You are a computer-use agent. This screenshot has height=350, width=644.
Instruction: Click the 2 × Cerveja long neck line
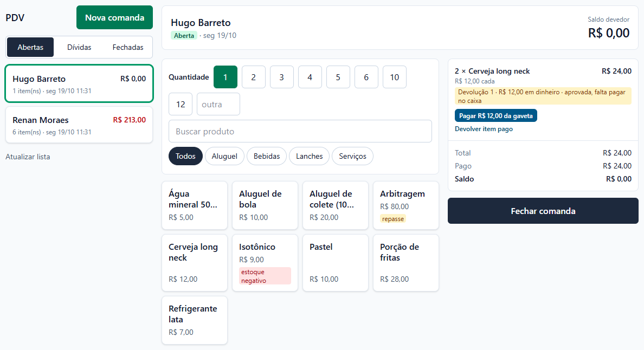pyautogui.click(x=492, y=71)
